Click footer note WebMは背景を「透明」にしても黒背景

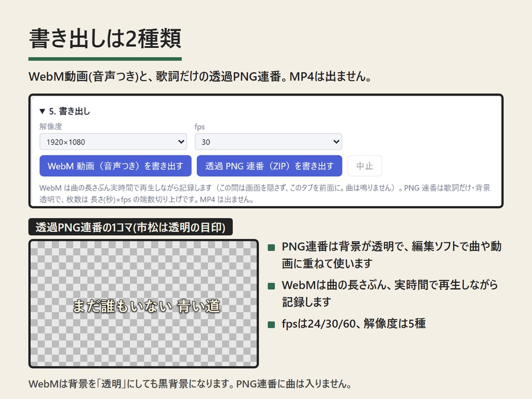(190, 384)
